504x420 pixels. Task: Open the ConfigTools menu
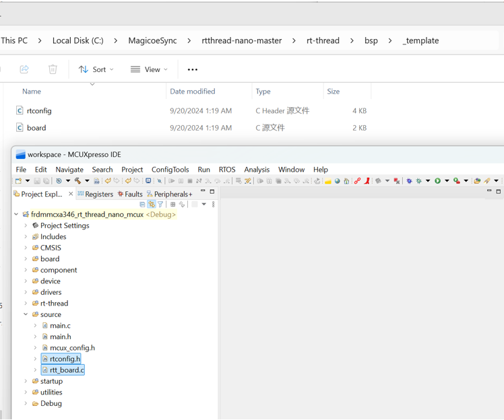point(170,170)
